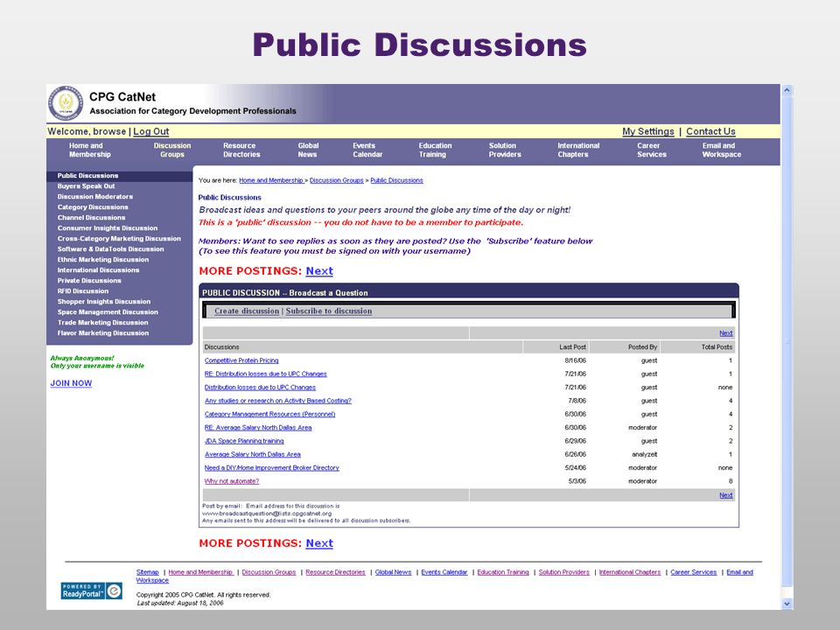Open Category Management Resources (Personnel) discussion
Viewport: 840px width, 630px height.
270,414
